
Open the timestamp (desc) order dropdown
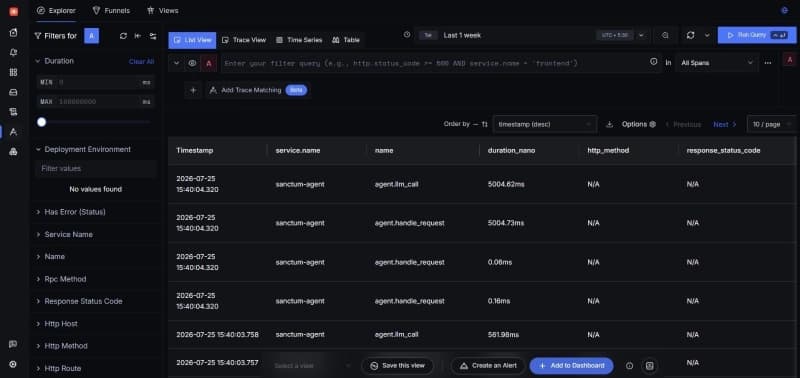click(545, 124)
